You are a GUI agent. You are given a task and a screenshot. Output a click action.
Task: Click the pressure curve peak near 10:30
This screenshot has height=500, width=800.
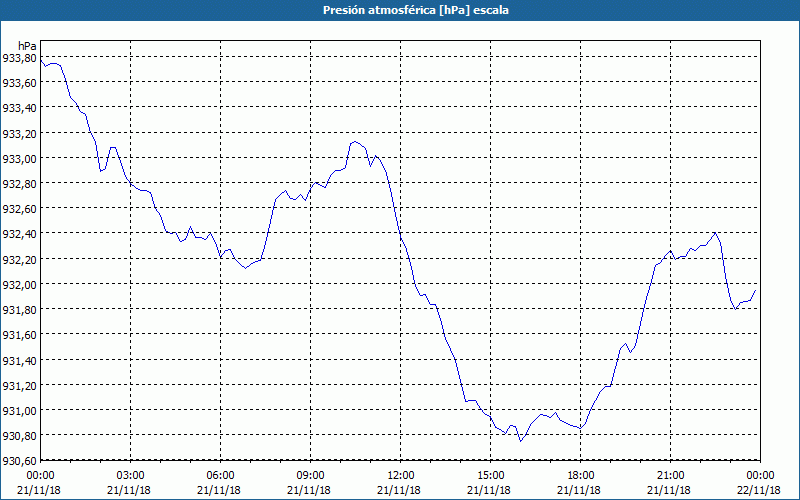(x=355, y=141)
